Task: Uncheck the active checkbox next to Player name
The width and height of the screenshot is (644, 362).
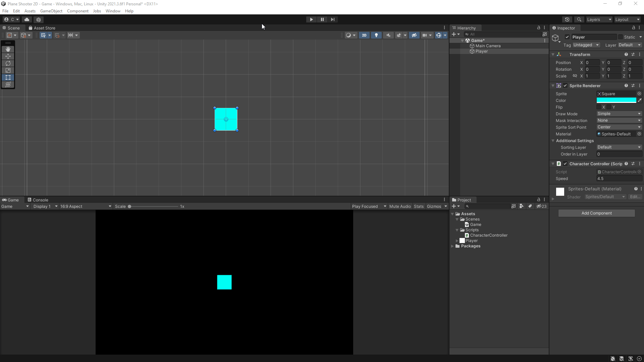Action: [x=567, y=37]
